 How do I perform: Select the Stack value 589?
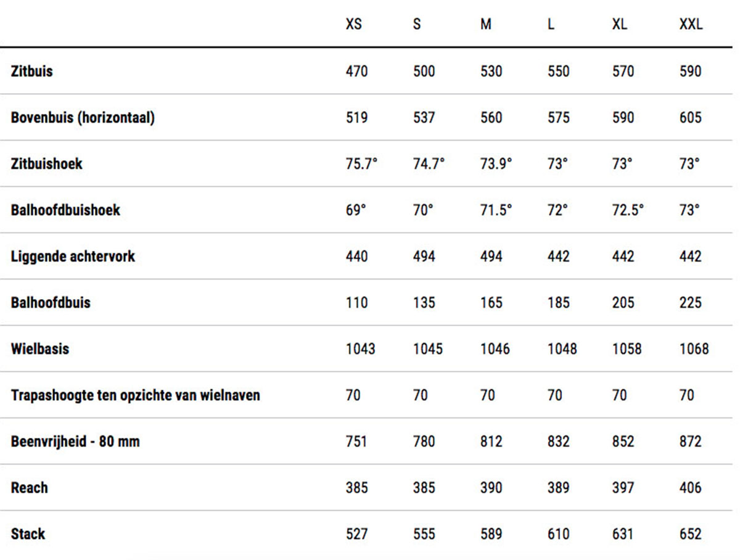point(491,533)
